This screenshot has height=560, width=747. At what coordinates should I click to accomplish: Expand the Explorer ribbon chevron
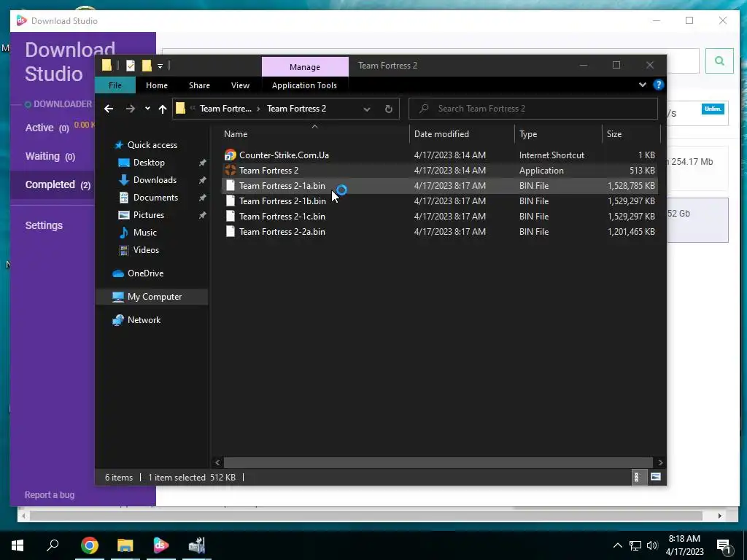(x=642, y=85)
